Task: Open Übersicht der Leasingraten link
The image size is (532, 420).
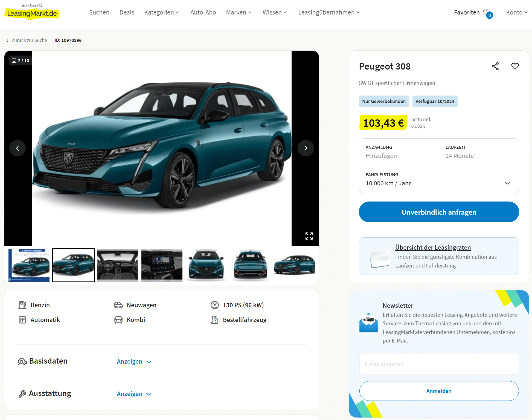Action: [433, 248]
